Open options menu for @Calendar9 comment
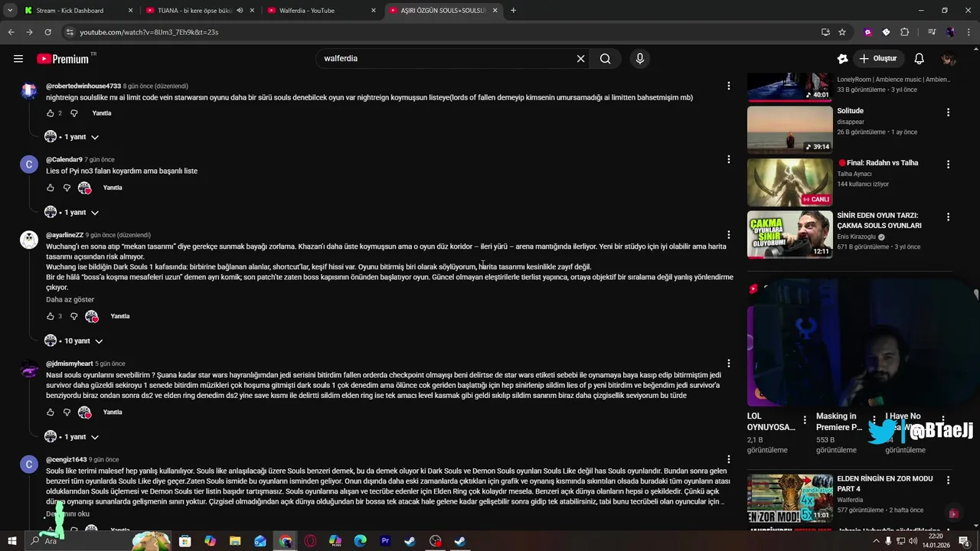Image resolution: width=980 pixels, height=551 pixels. pos(729,159)
